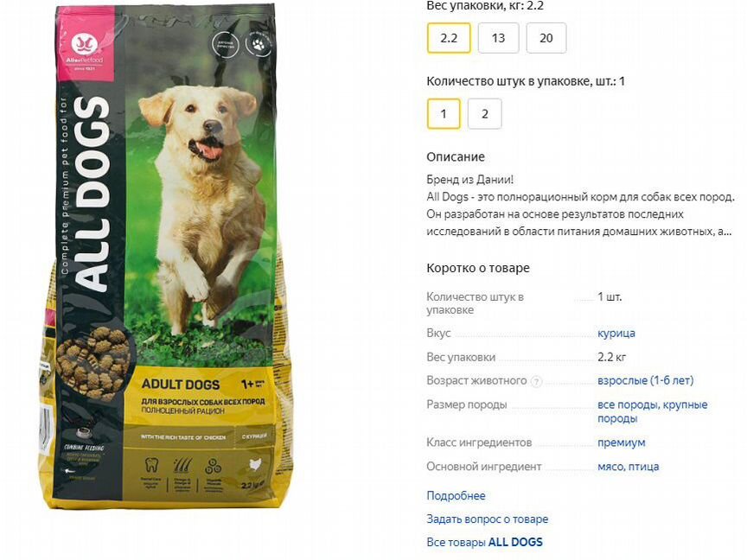Open the курица flavor link

click(616, 333)
